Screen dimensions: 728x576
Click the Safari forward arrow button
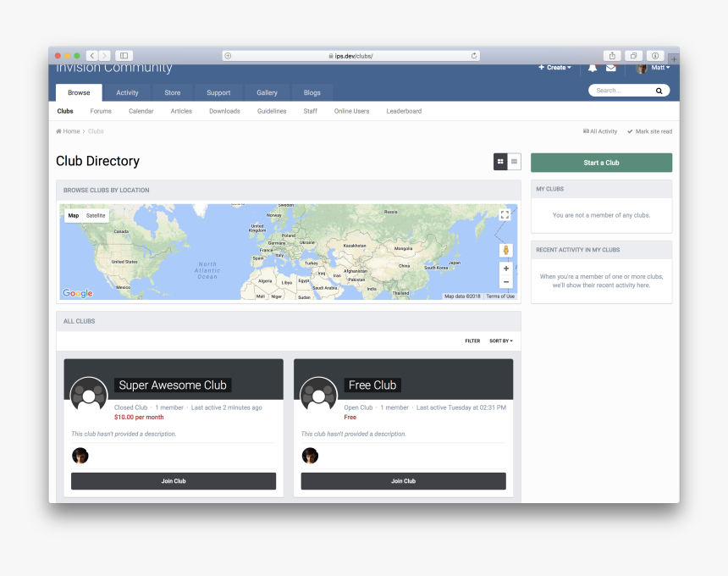[x=104, y=56]
